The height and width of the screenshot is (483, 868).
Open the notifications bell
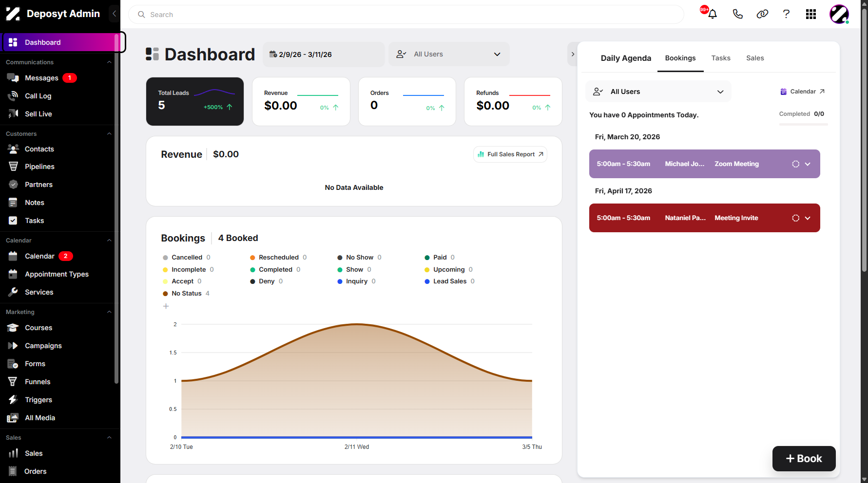[x=712, y=14]
